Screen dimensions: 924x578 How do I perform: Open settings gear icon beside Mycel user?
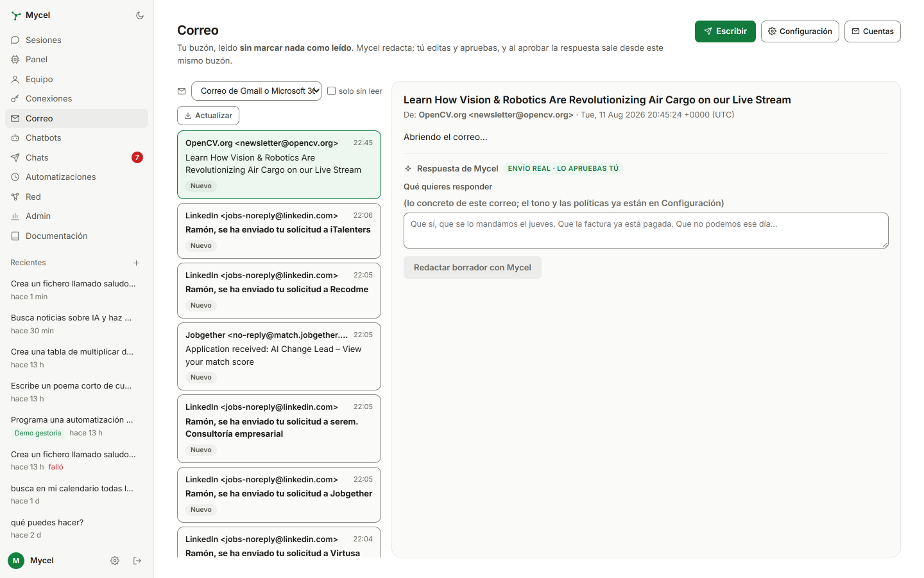[x=115, y=561]
